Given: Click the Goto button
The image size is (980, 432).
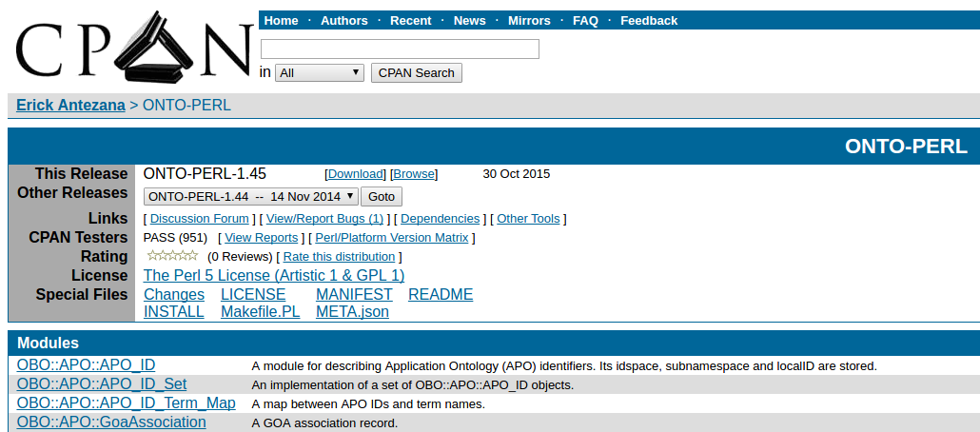Looking at the screenshot, I should click(x=382, y=196).
